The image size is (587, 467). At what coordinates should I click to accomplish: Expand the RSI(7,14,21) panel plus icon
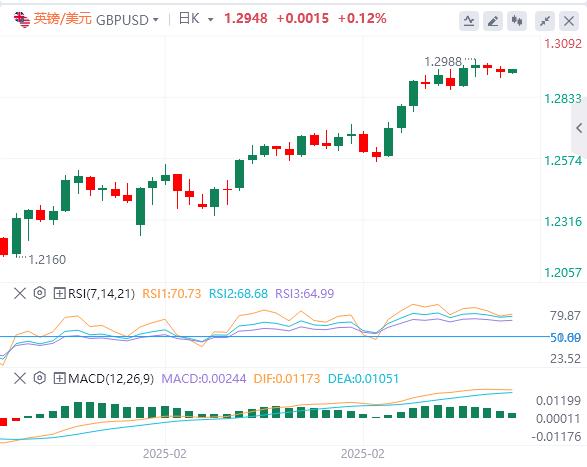[x=60, y=293]
